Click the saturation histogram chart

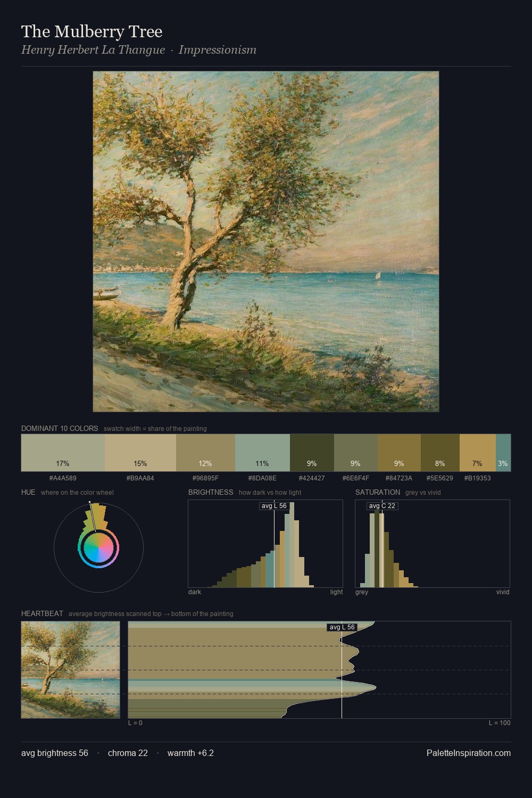click(x=433, y=544)
